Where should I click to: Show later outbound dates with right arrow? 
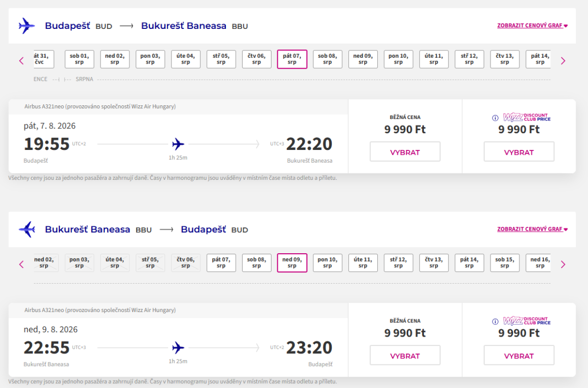[x=563, y=61]
